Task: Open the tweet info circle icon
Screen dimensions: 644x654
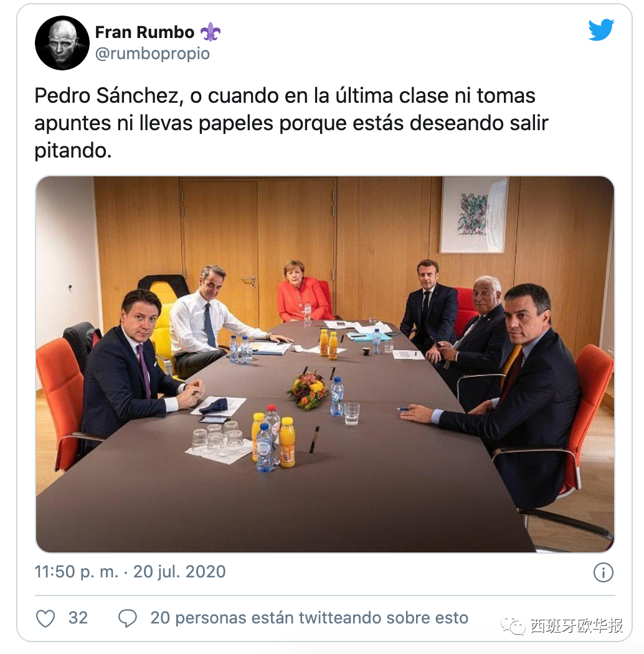Action: [x=603, y=572]
